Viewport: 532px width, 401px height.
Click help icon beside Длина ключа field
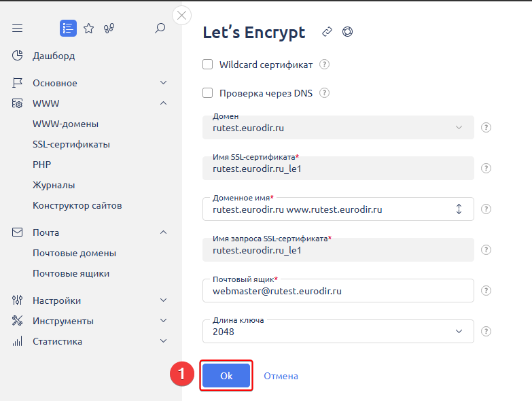click(x=486, y=332)
